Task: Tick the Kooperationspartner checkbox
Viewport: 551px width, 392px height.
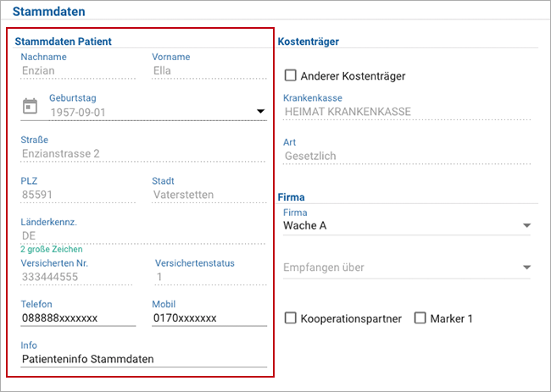Action: [x=290, y=318]
